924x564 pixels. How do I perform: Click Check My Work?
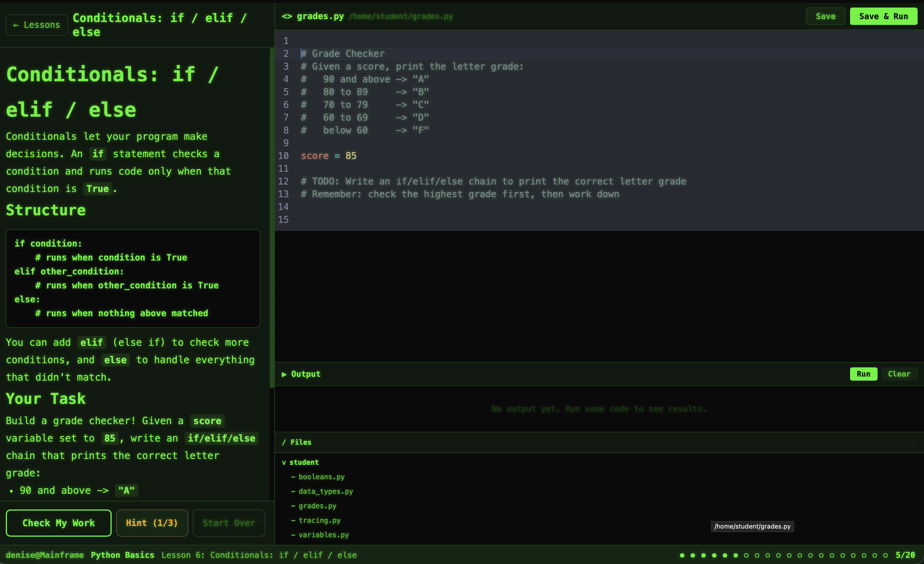[x=59, y=523]
